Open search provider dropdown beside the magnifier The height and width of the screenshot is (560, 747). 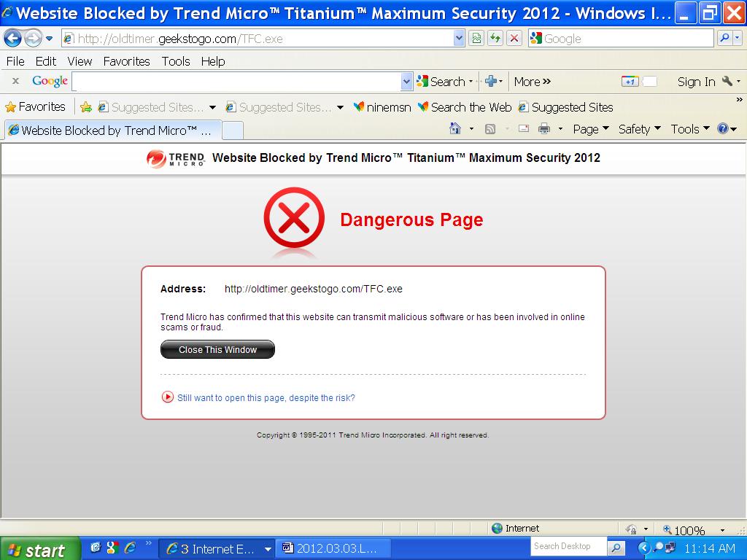coord(738,39)
